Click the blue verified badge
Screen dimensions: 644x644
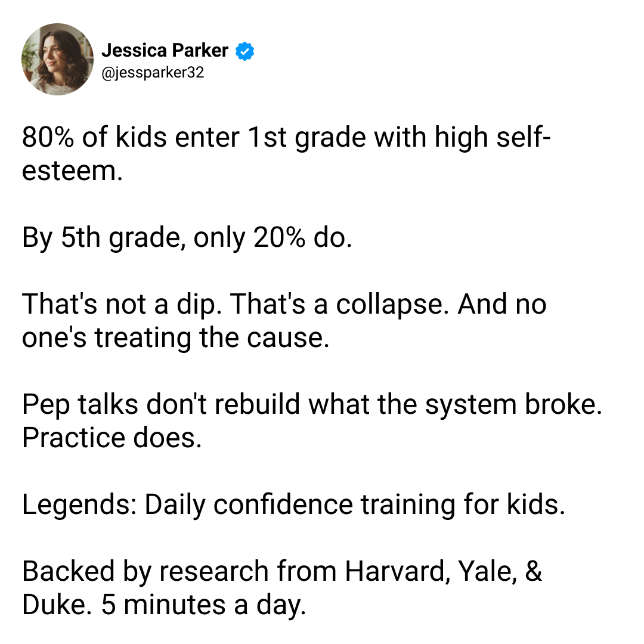pyautogui.click(x=245, y=51)
